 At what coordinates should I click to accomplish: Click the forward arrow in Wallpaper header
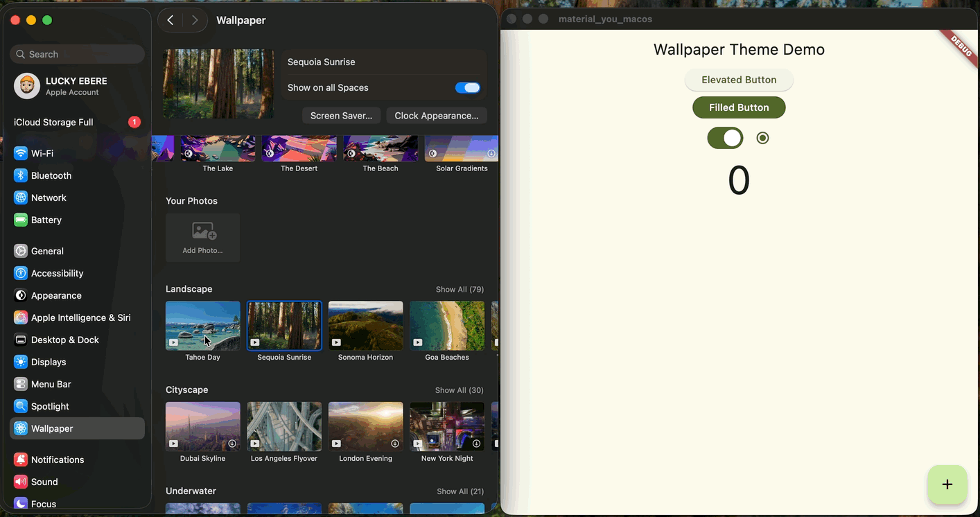tap(195, 20)
